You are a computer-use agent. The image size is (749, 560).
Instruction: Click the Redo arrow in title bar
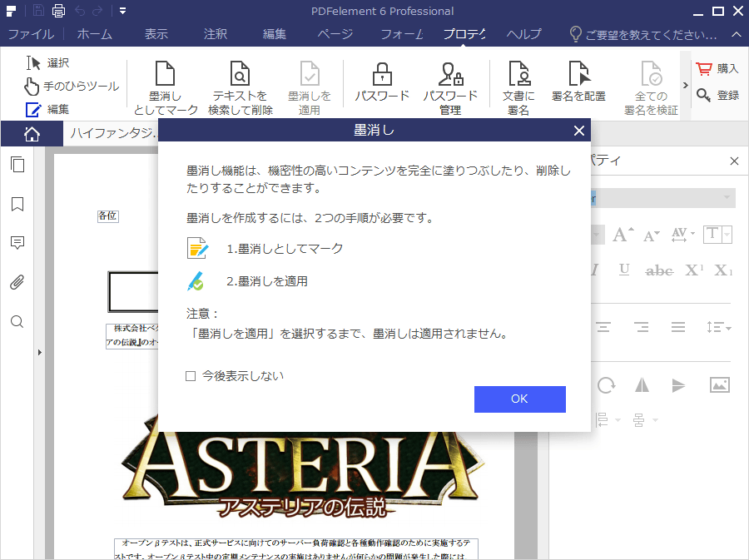click(97, 11)
